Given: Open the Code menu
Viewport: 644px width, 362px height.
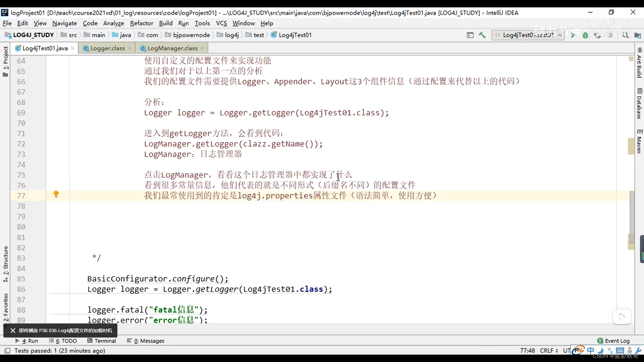Looking at the screenshot, I should click(x=90, y=23).
